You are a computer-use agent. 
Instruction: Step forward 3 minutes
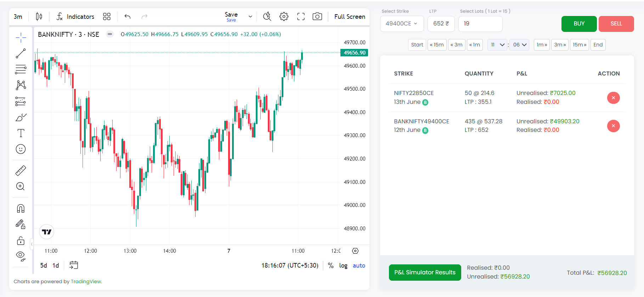[x=560, y=45]
